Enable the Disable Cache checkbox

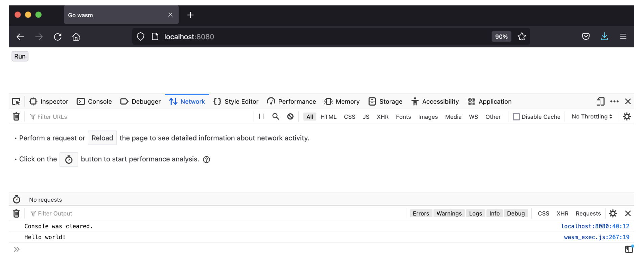(x=516, y=117)
